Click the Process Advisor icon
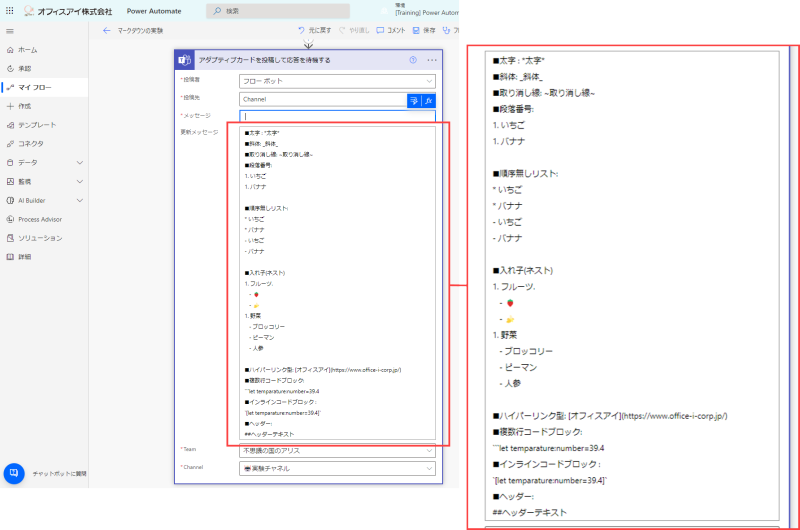Screen dimensions: 800x530 (x=10, y=219)
